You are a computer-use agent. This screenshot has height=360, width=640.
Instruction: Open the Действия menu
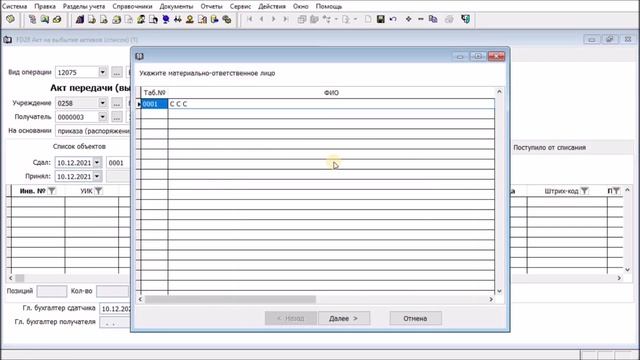tap(272, 7)
